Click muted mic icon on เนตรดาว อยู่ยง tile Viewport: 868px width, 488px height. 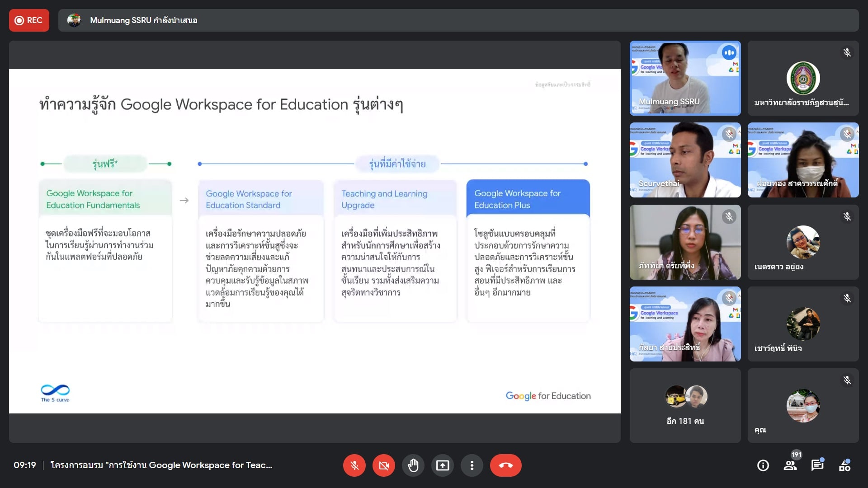pyautogui.click(x=847, y=217)
